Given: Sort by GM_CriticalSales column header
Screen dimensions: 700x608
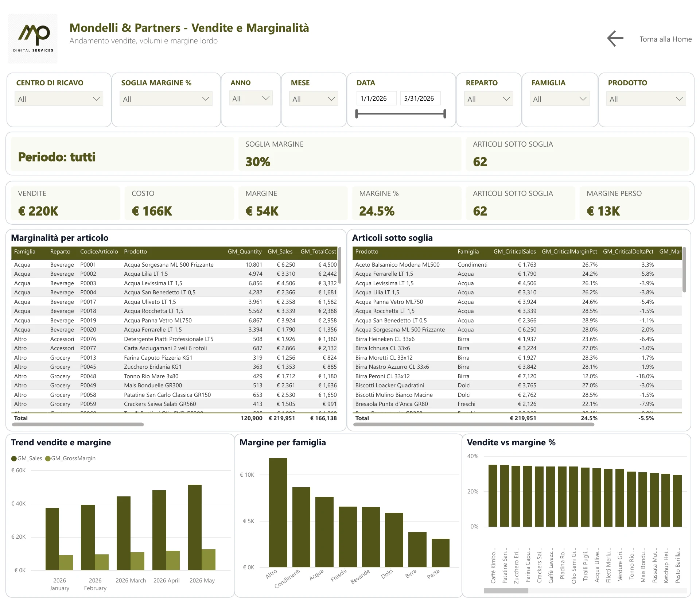Looking at the screenshot, I should pyautogui.click(x=515, y=252).
